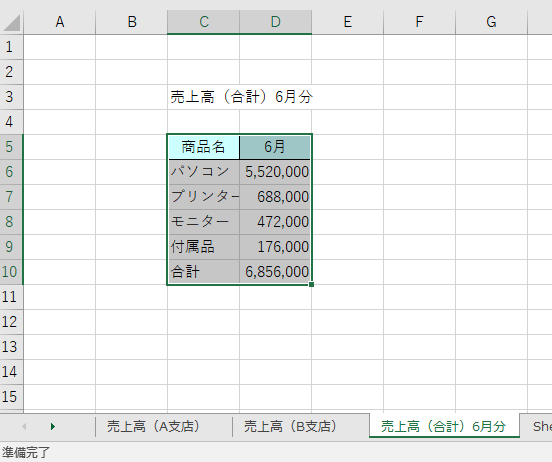Select column F header
552x462 pixels.
(x=420, y=22)
